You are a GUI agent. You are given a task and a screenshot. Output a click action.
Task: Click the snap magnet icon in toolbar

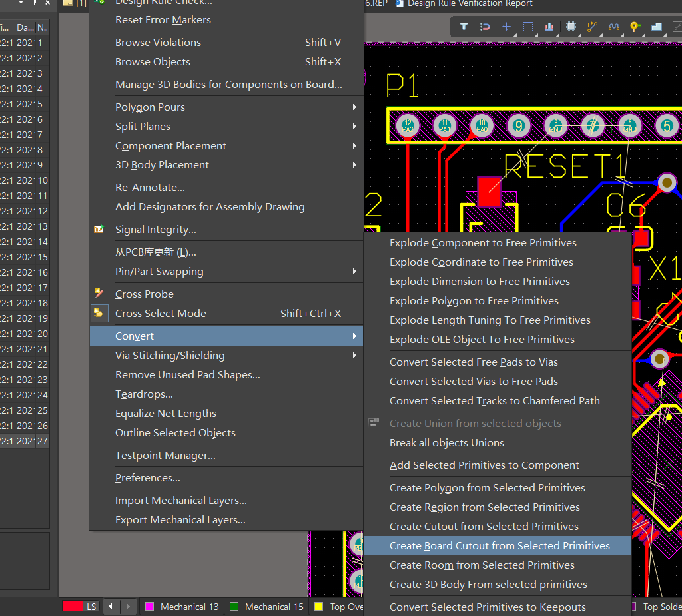pos(486,27)
